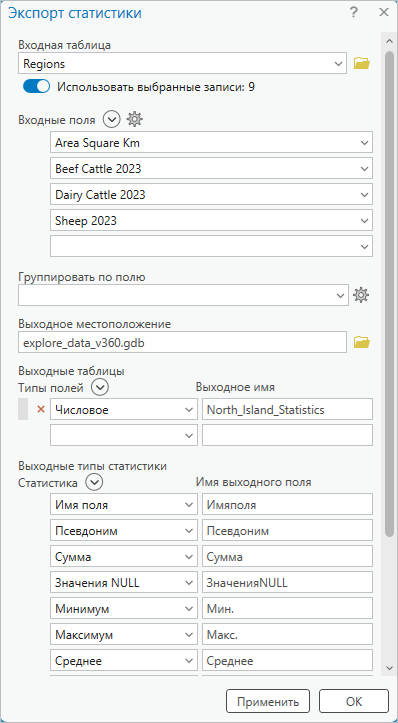Toggle Использовать выбранные записи switch
The image size is (398, 723).
point(36,87)
